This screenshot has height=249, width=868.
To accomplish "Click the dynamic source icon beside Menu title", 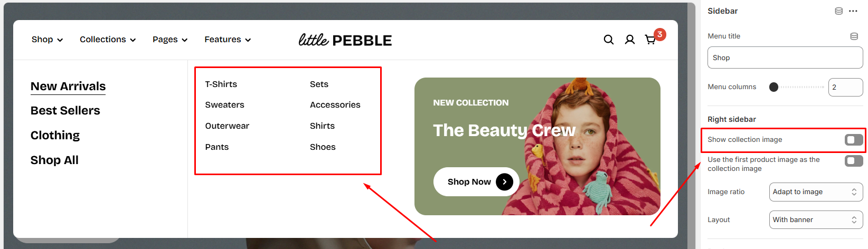I will pos(854,36).
